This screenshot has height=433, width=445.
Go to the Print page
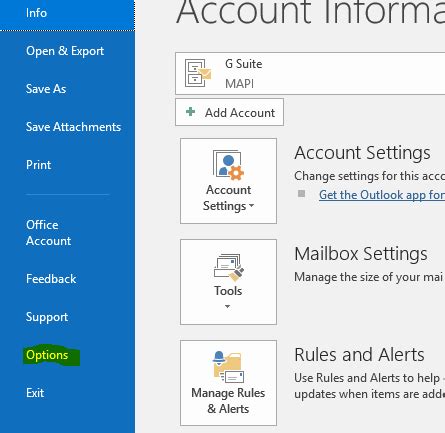[x=39, y=165]
